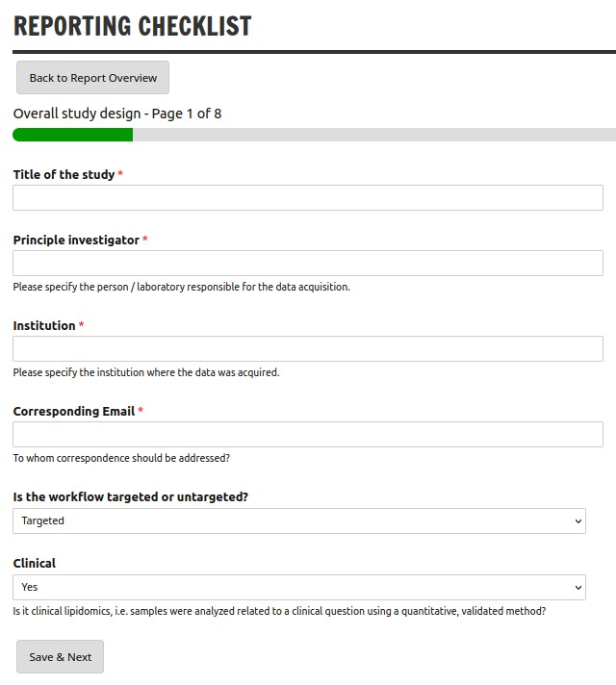Screen dimensions: 616x685
Task: Click the chevron arrow of Clinical dropdown
Action: pyautogui.click(x=577, y=588)
